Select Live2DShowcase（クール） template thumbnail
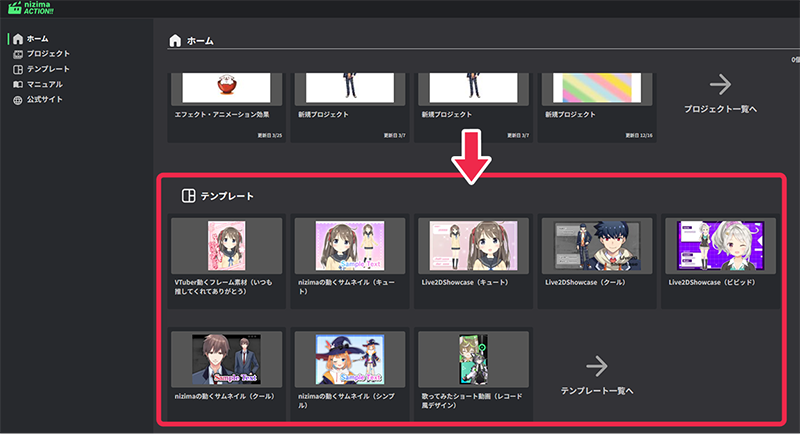This screenshot has width=800, height=434. click(x=597, y=246)
